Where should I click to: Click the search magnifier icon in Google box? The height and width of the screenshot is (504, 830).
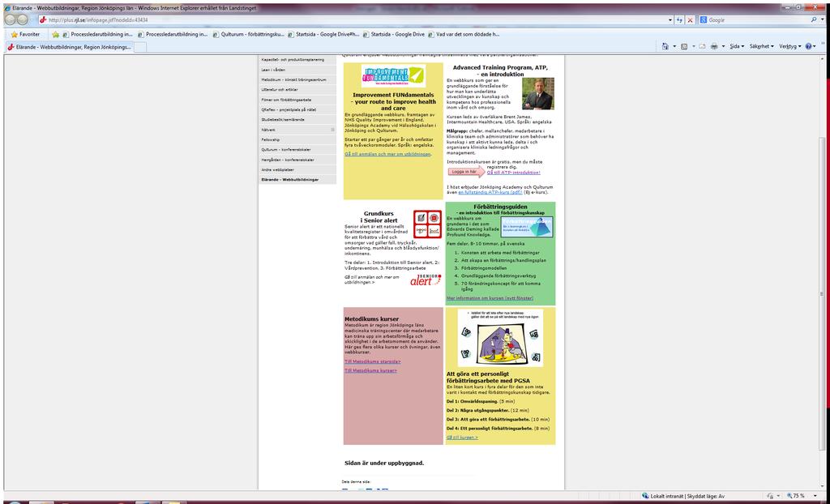(814, 19)
